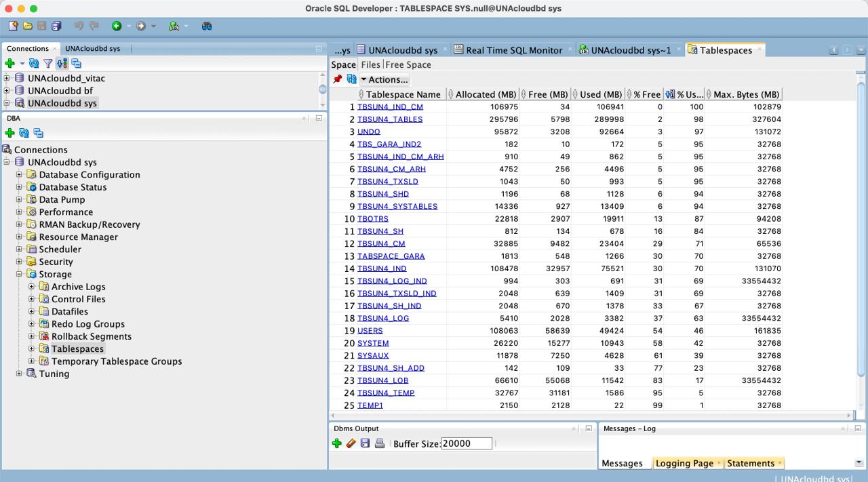Click the New file toolbar icon
The height and width of the screenshot is (482, 868).
tap(14, 26)
